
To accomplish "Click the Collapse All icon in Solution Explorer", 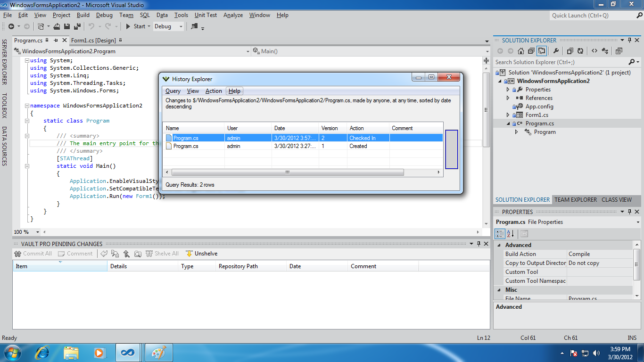I will [570, 51].
